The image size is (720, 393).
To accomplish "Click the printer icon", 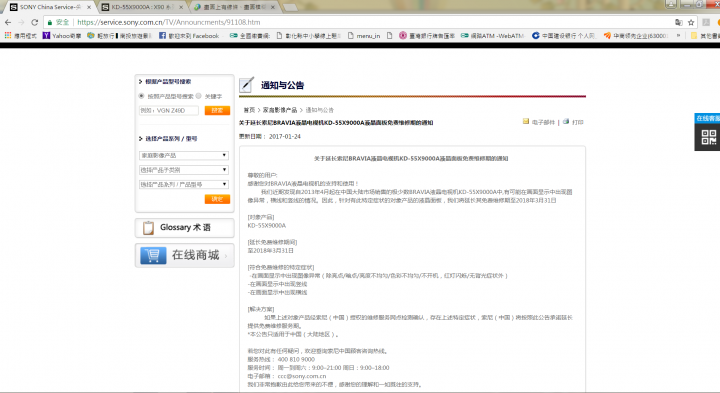I will point(566,122).
